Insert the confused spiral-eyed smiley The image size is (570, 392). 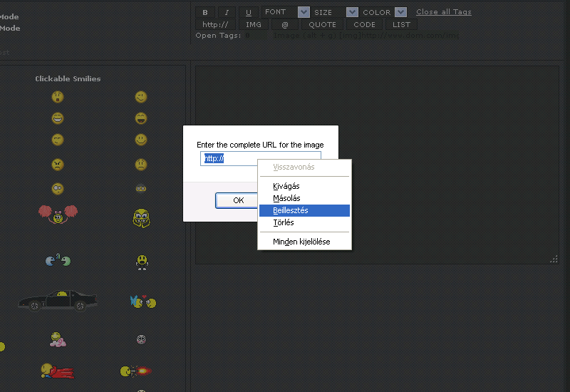(58, 189)
